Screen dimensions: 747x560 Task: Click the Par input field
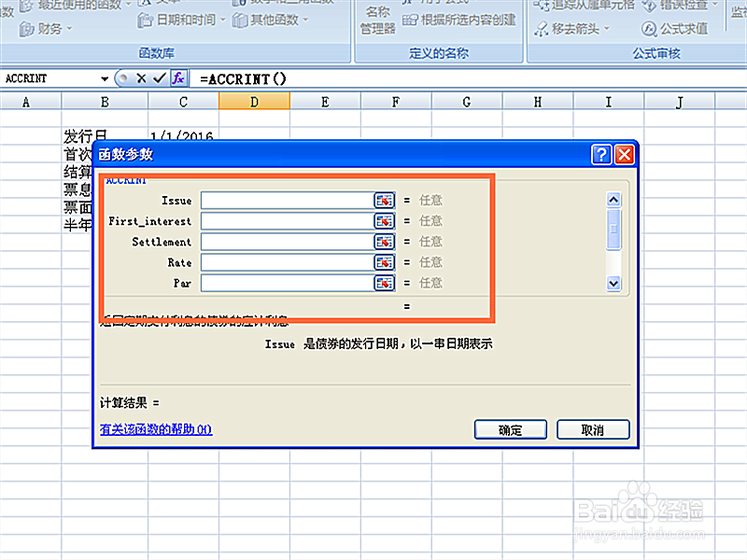click(x=288, y=284)
